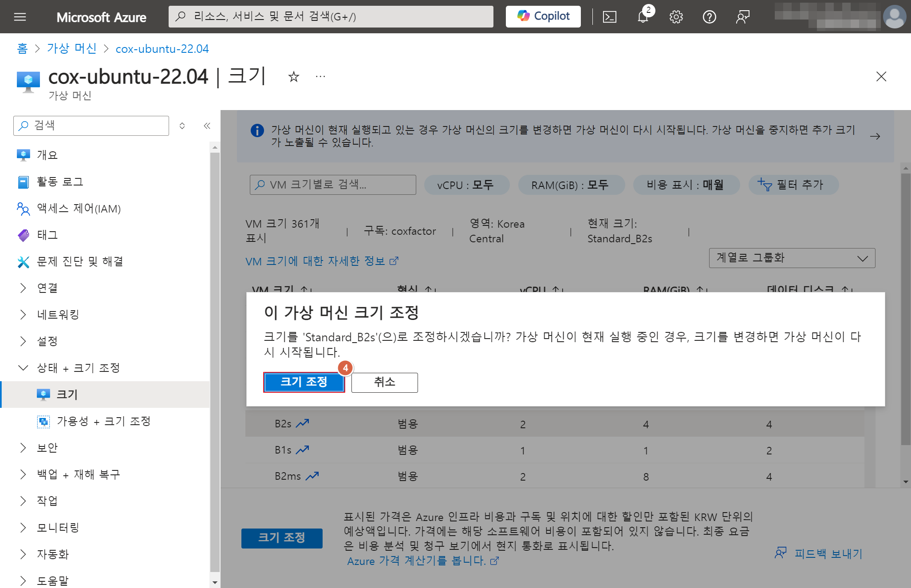Toggle the portal hamburger menu
The height and width of the screenshot is (588, 911).
tap(20, 17)
